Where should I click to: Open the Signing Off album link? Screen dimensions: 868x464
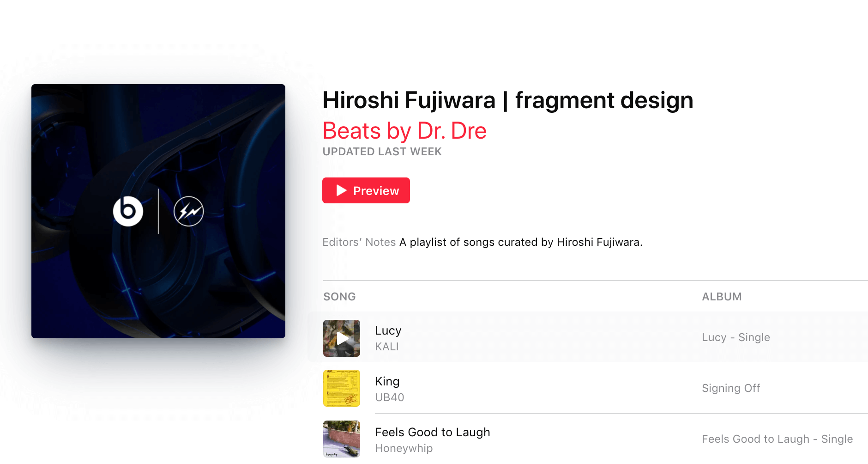tap(731, 388)
